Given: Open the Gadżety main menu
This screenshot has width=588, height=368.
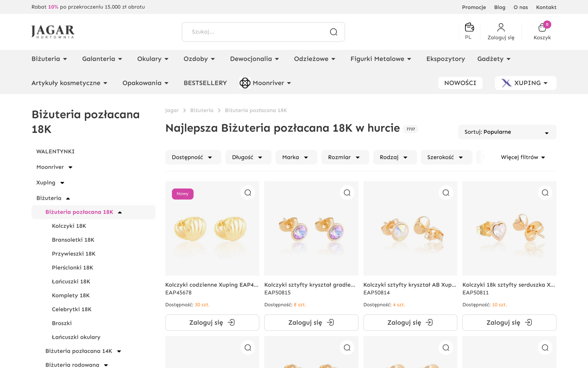Looking at the screenshot, I should (x=494, y=59).
